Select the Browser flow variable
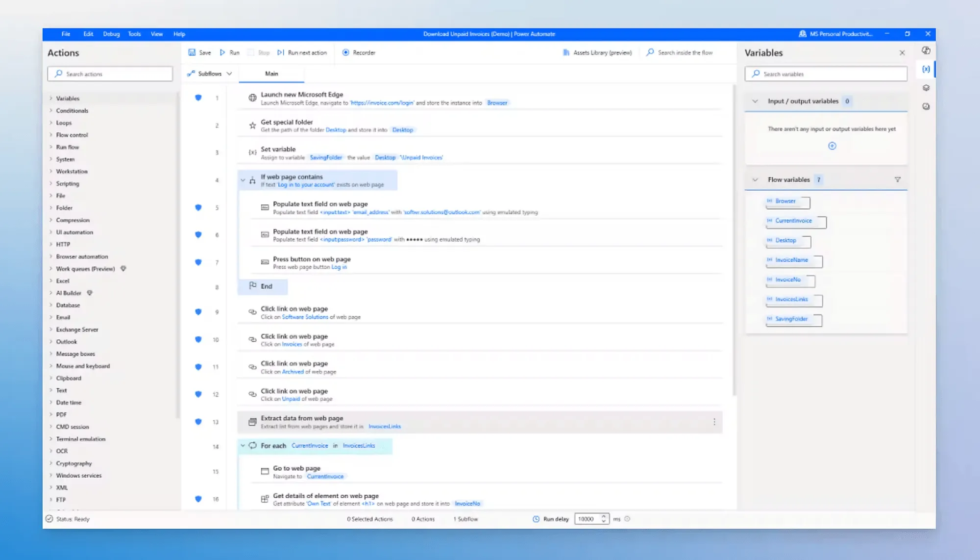This screenshot has height=560, width=980. [x=788, y=202]
